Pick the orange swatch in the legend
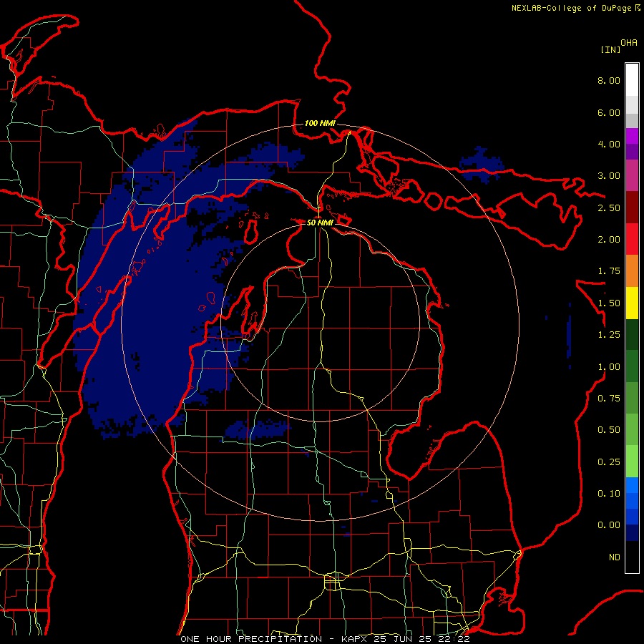 point(632,271)
